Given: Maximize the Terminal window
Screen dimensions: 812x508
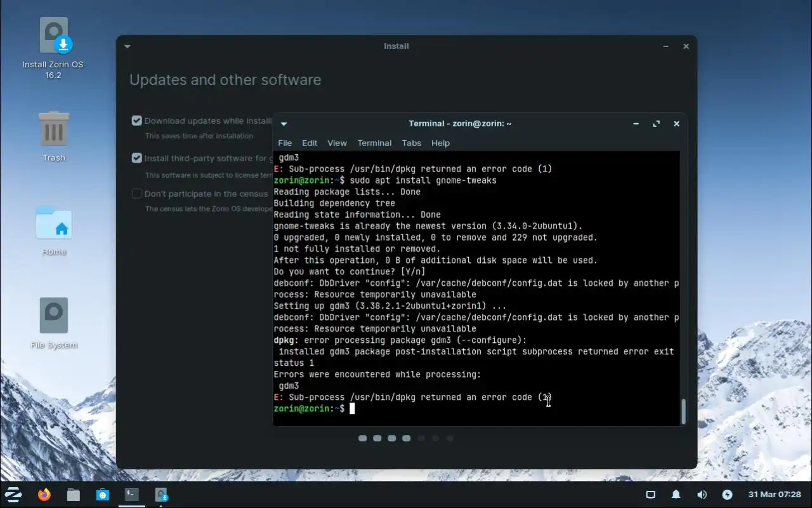Looking at the screenshot, I should [x=656, y=124].
